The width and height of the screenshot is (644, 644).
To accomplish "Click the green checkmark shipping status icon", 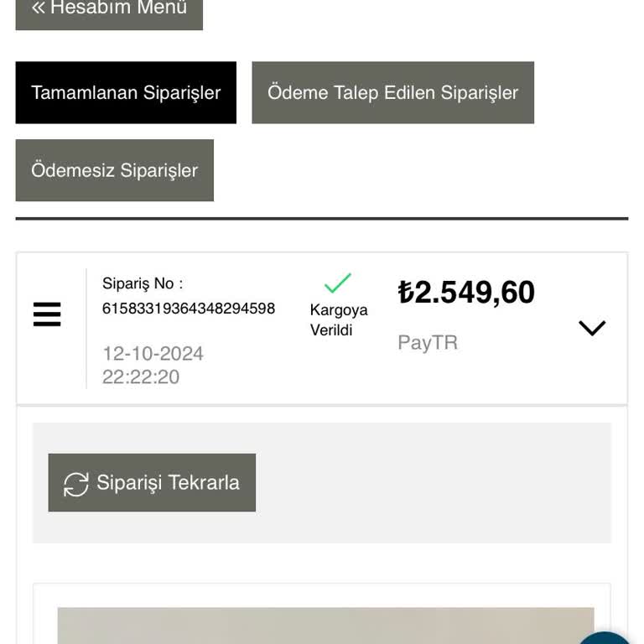I will 337,283.
